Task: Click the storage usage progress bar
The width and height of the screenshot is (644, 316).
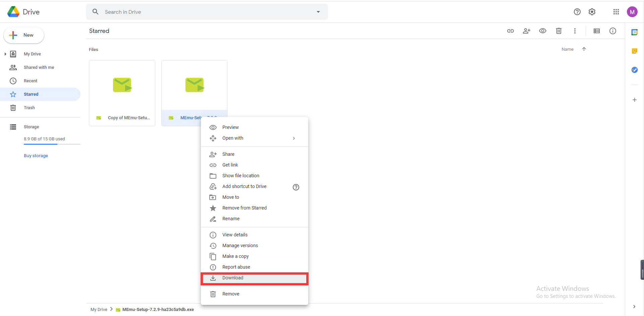Action: point(52,144)
